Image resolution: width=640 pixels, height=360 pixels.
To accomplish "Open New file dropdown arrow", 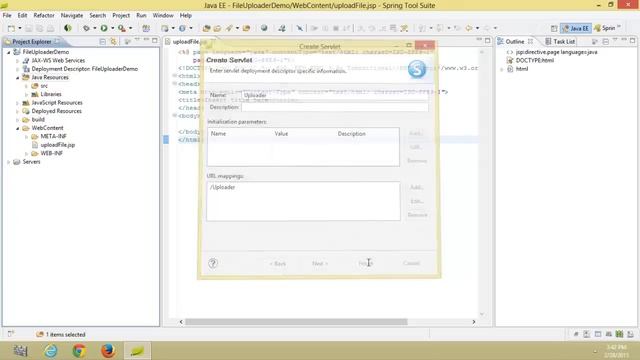I will 19,28.
